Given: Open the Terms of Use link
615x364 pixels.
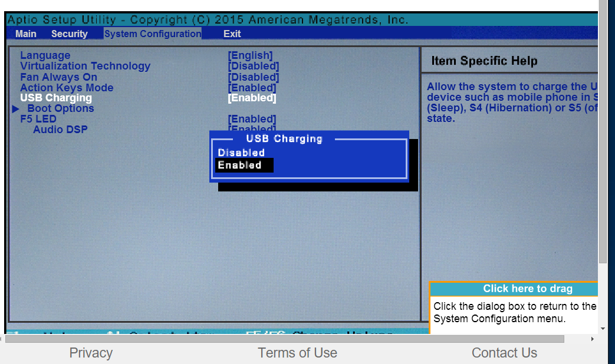Looking at the screenshot, I should coord(297,353).
